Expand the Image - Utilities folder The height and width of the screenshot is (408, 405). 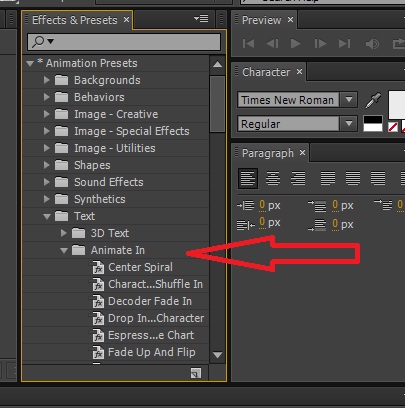click(47, 148)
